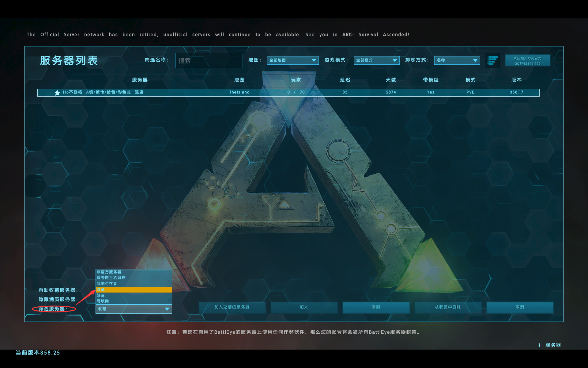Click the 加入之前的服务器 button
Screen dimensions: 588x368
(232, 307)
